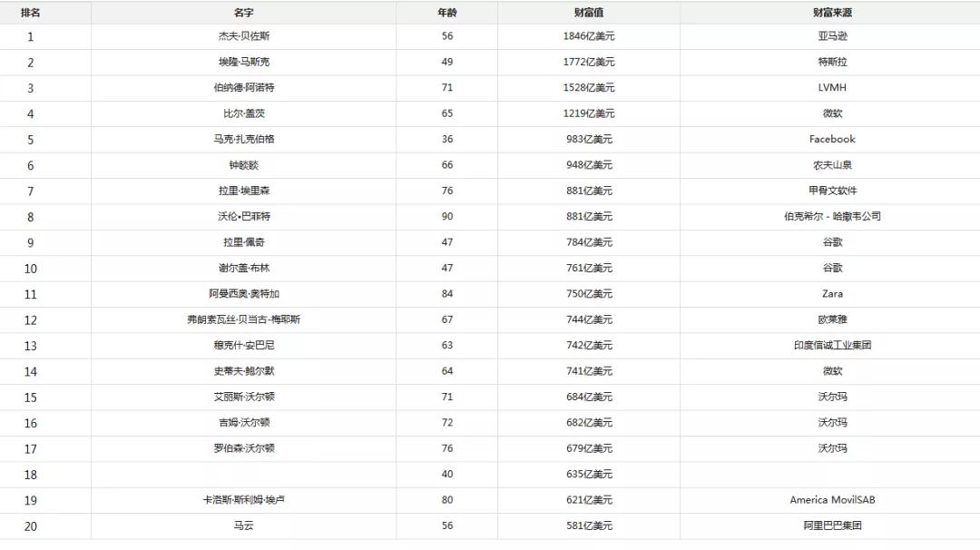The width and height of the screenshot is (980, 550).
Task: Click the 财富值 column header
Action: 589,13
